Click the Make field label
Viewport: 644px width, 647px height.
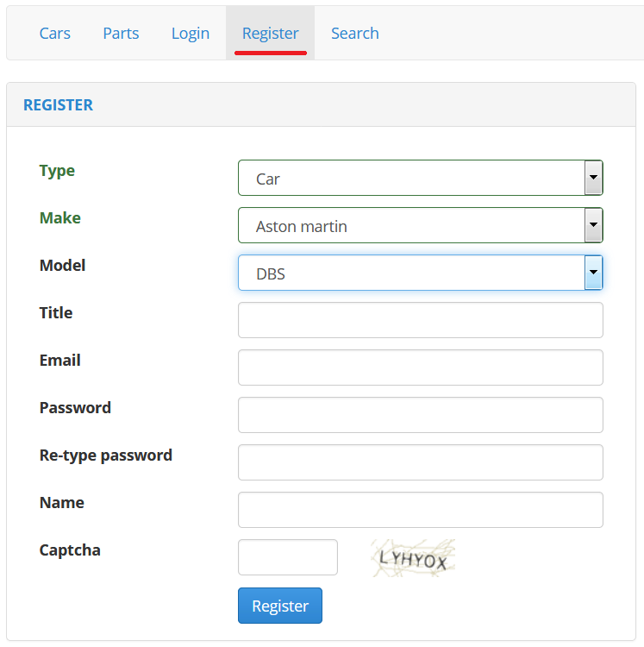click(x=60, y=218)
